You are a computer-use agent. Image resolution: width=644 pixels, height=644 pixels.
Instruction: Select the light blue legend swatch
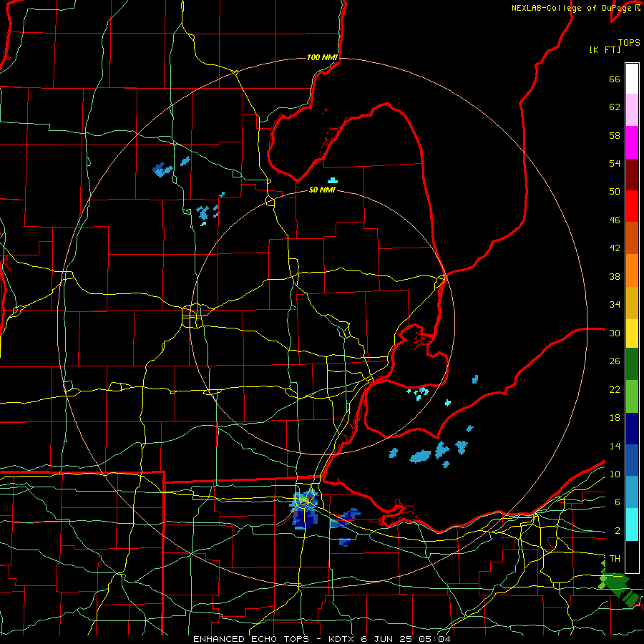tap(632, 492)
